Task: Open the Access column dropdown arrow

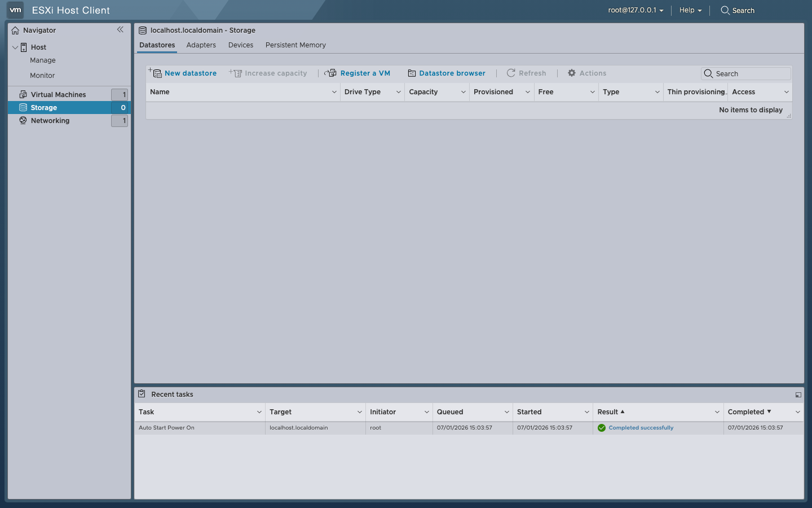Action: (x=787, y=92)
